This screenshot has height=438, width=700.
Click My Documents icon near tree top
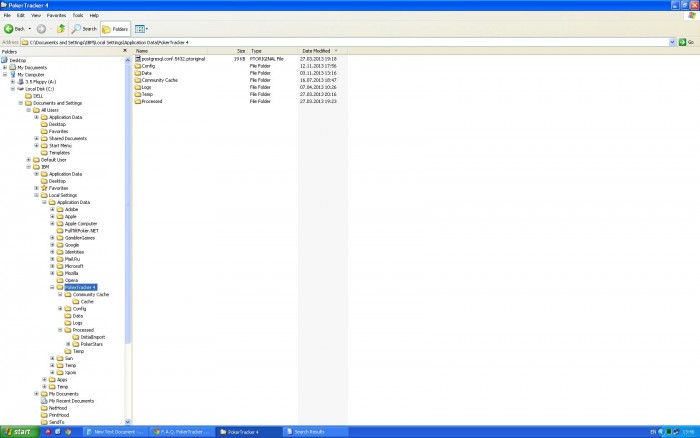click(x=12, y=67)
